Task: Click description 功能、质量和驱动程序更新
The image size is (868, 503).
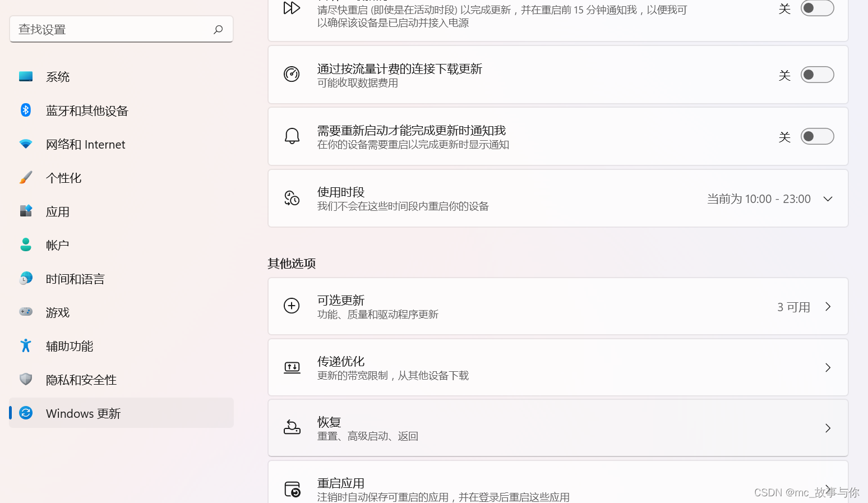Action: coord(378,314)
